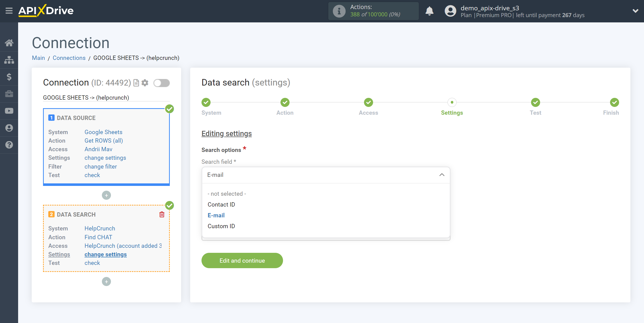This screenshot has width=644, height=323.
Task: Click the briefcase/tools icon
Action: point(9,94)
